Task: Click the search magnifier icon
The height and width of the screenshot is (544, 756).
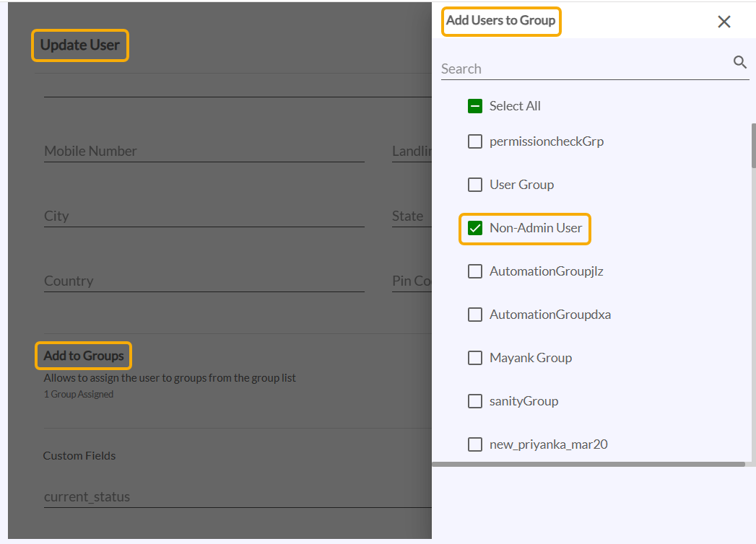Action: coord(739,63)
